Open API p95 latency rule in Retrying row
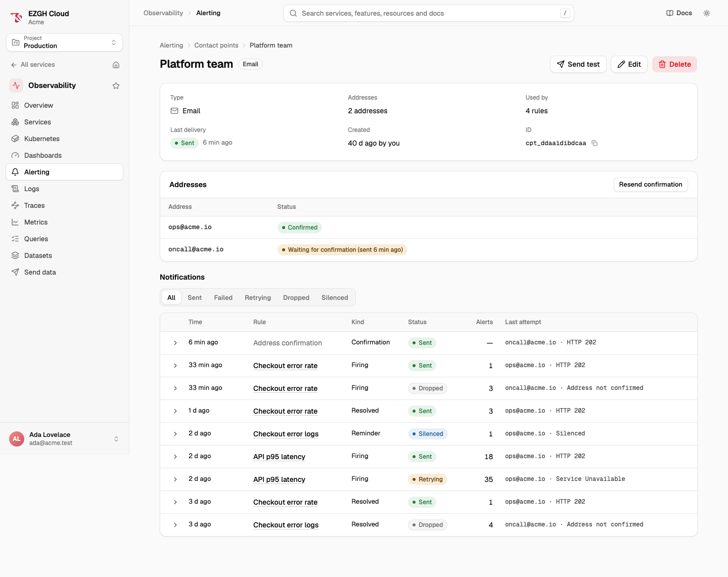Screen dimensions: 728x577 pos(279,479)
